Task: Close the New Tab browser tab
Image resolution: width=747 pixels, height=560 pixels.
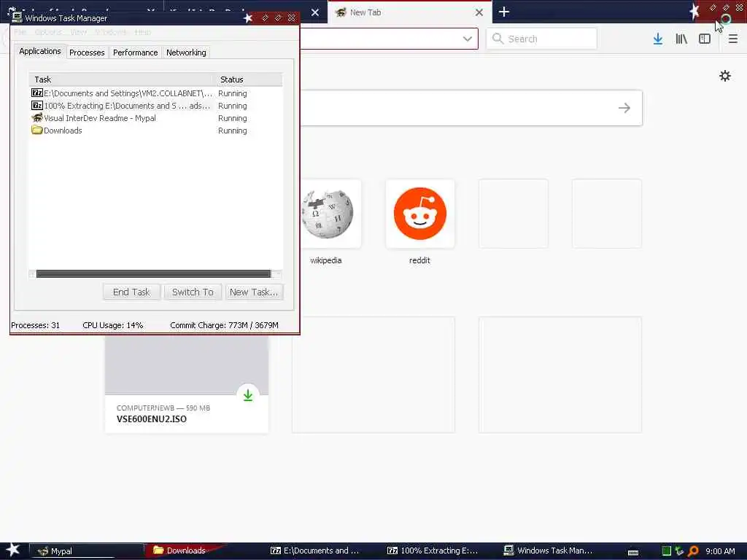Action: click(x=479, y=12)
